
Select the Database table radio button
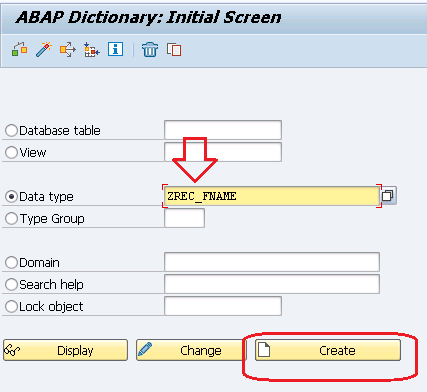point(11,130)
